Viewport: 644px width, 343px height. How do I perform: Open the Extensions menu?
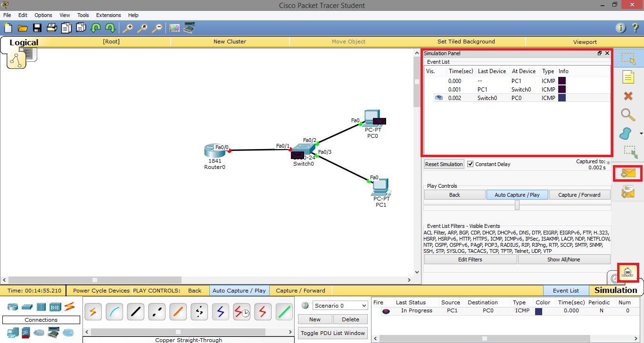click(x=108, y=15)
